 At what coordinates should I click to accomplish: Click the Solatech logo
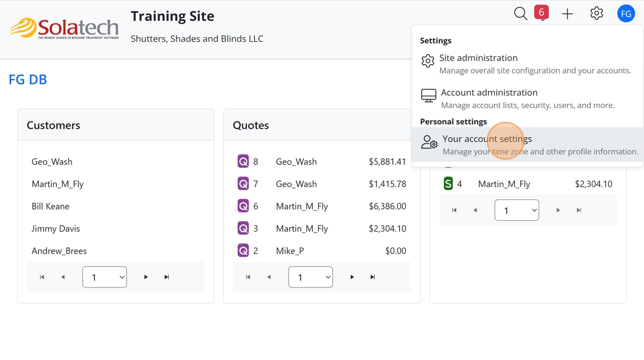(x=64, y=28)
